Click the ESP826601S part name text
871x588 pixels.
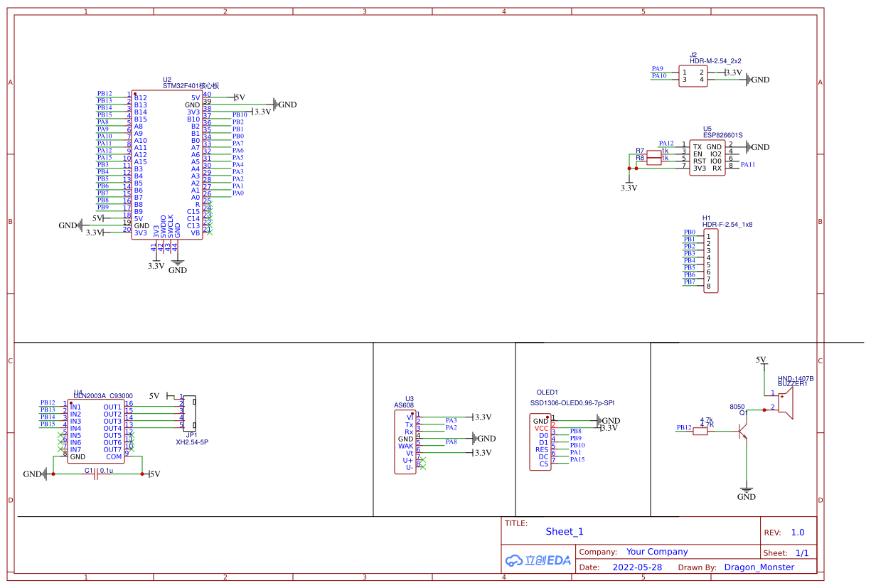point(722,135)
